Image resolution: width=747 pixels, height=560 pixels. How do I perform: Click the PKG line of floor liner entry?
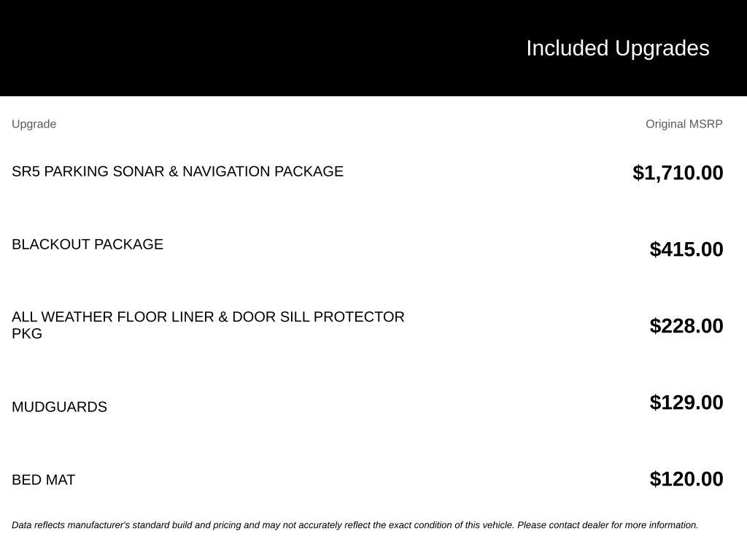27,334
